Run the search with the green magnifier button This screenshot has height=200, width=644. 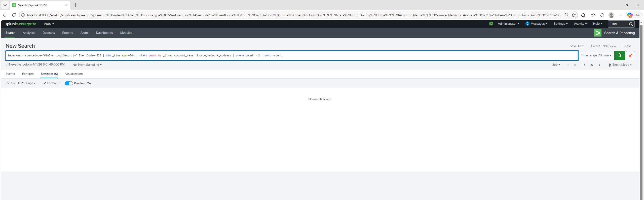tap(619, 55)
